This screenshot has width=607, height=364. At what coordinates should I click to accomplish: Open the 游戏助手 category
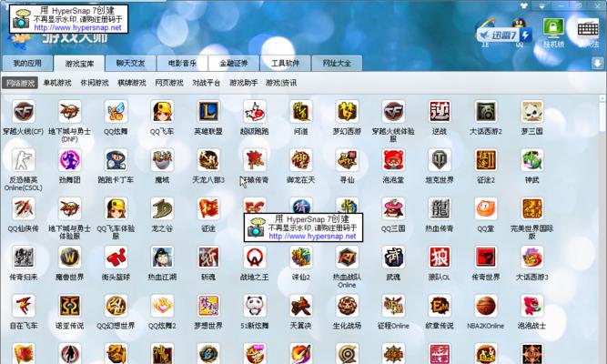[244, 83]
